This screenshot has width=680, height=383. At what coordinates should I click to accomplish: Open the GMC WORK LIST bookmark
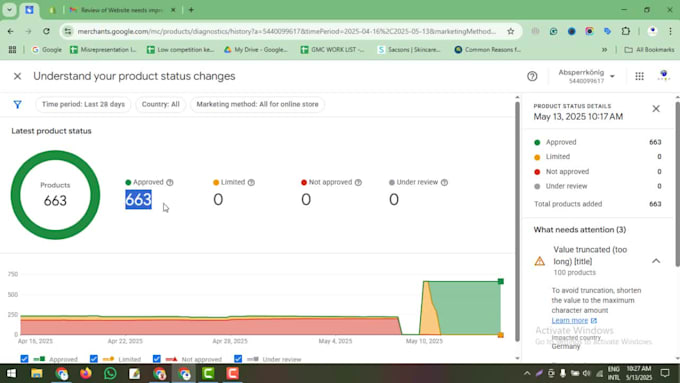click(332, 50)
